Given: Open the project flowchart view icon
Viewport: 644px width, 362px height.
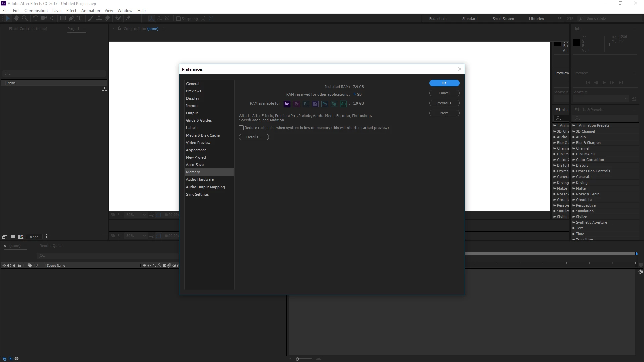Looking at the screenshot, I should [x=104, y=89].
